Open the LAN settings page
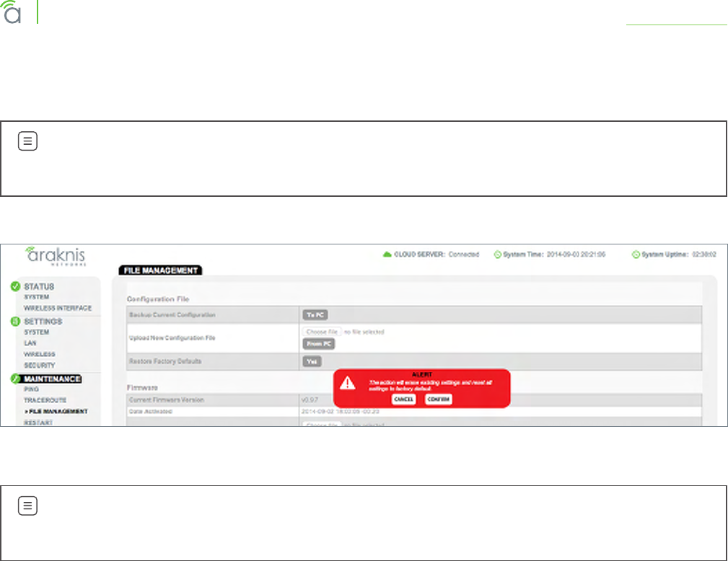The width and height of the screenshot is (728, 561). [x=30, y=343]
